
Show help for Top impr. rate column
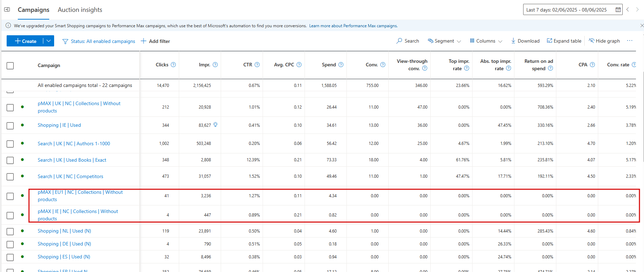tap(467, 68)
